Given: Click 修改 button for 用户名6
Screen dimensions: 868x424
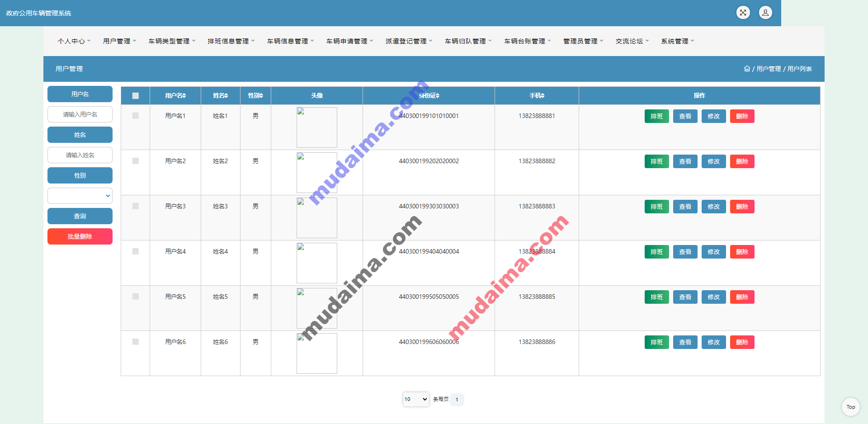Looking at the screenshot, I should [713, 342].
